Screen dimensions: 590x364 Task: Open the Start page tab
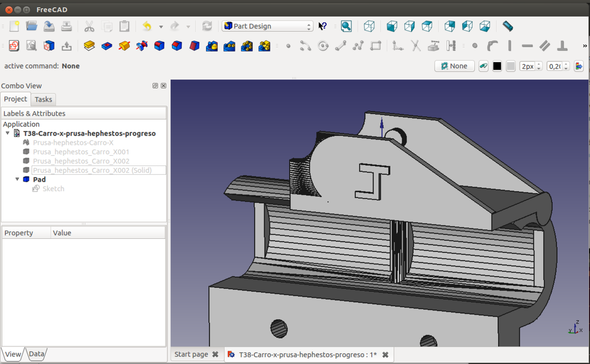[191, 354]
